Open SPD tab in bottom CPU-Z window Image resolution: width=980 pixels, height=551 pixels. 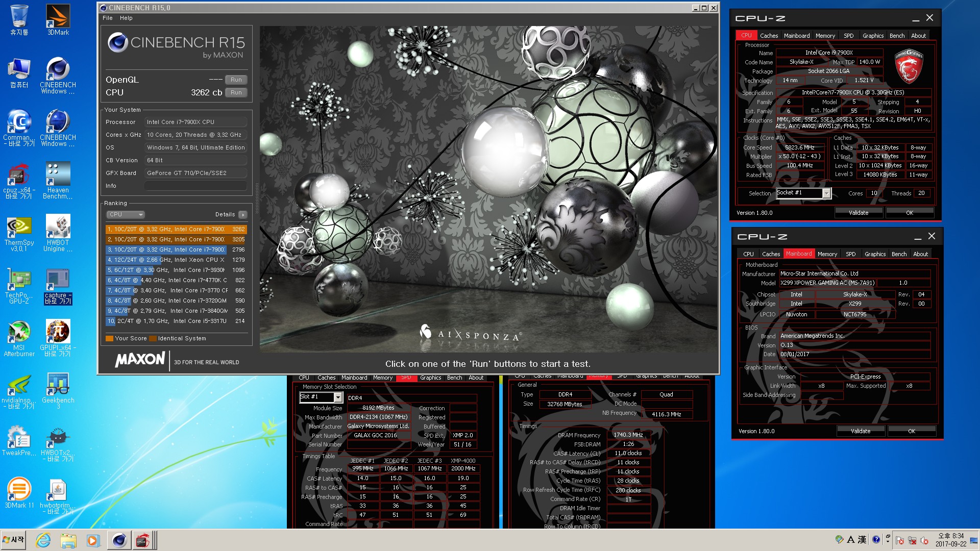click(x=850, y=254)
